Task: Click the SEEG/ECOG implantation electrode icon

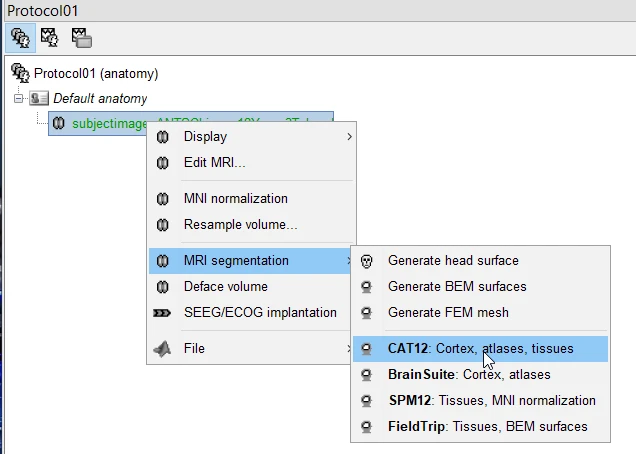Action: [x=163, y=312]
